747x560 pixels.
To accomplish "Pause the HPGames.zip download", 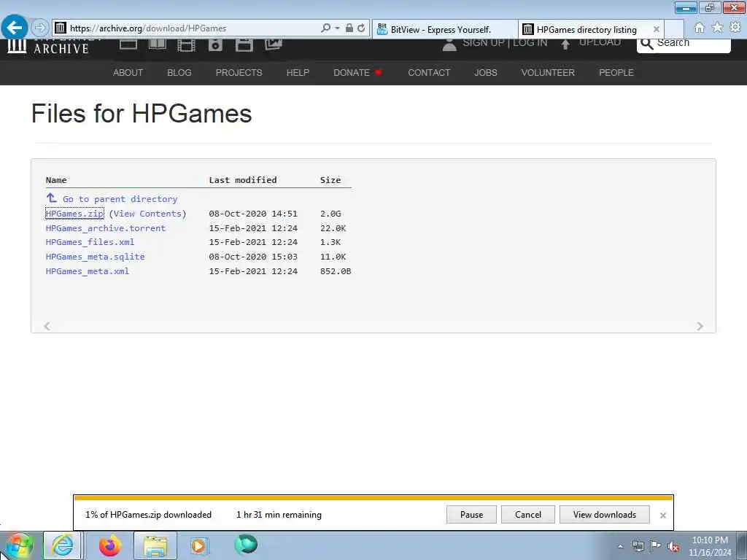I will [x=472, y=514].
